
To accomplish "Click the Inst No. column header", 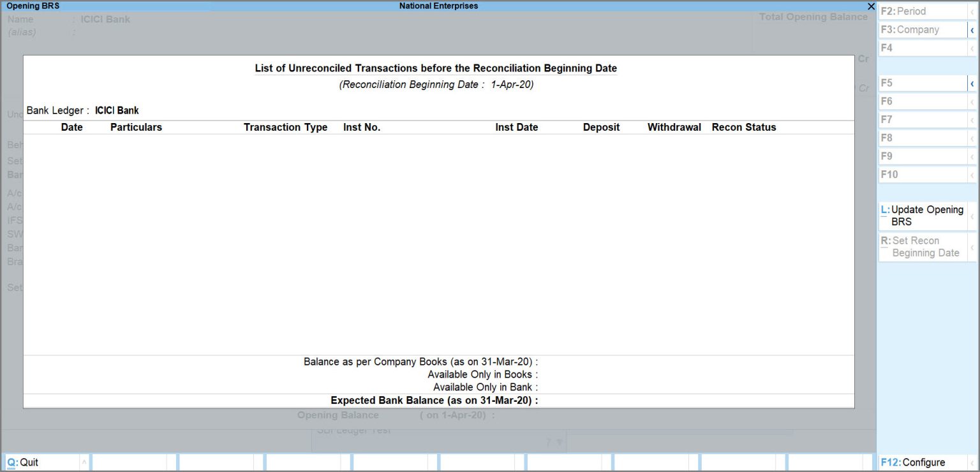I will click(362, 128).
